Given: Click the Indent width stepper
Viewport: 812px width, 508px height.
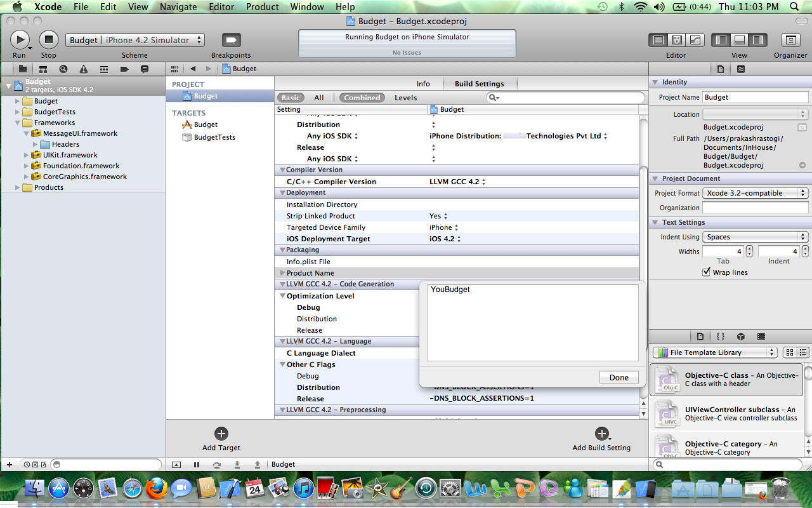Looking at the screenshot, I should (805, 251).
